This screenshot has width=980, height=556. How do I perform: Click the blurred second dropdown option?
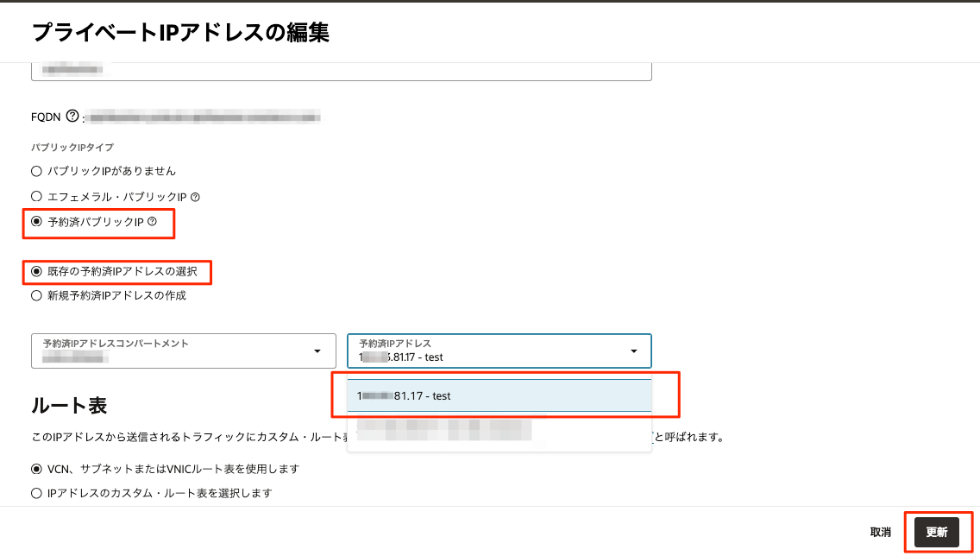(x=499, y=430)
